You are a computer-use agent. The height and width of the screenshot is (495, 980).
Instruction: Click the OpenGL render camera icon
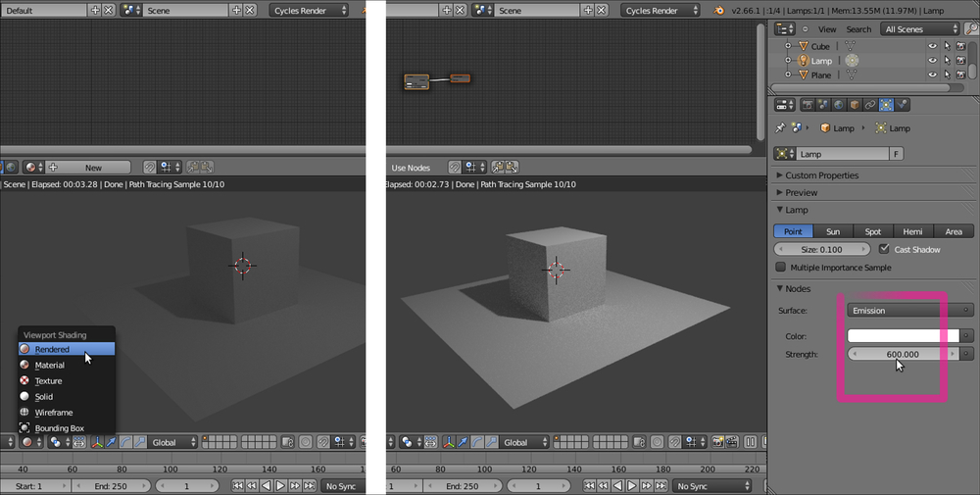(718, 442)
